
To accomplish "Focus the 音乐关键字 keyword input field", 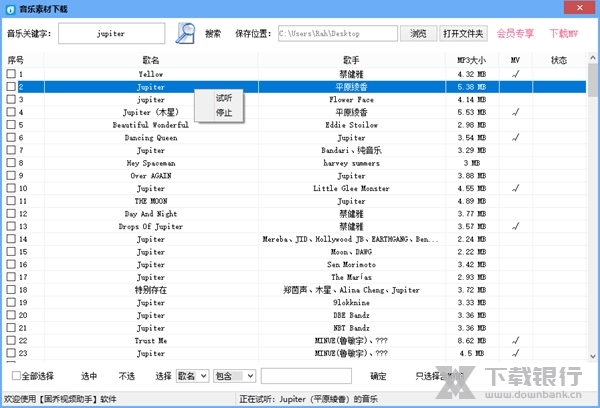I will pyautogui.click(x=111, y=34).
